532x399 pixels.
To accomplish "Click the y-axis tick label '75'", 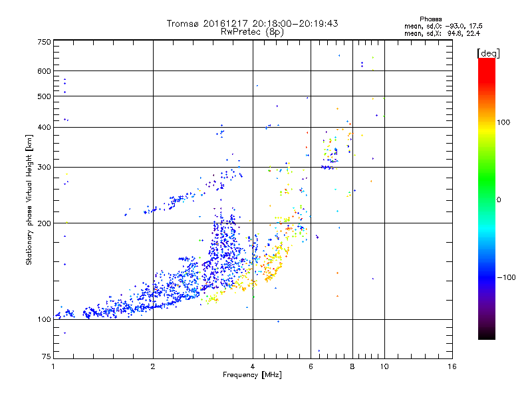I will pos(47,356).
